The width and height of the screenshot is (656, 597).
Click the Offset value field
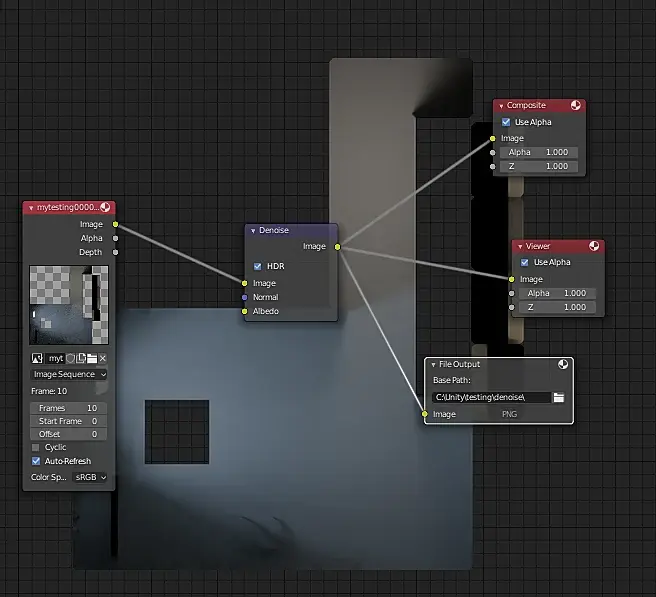click(69, 434)
